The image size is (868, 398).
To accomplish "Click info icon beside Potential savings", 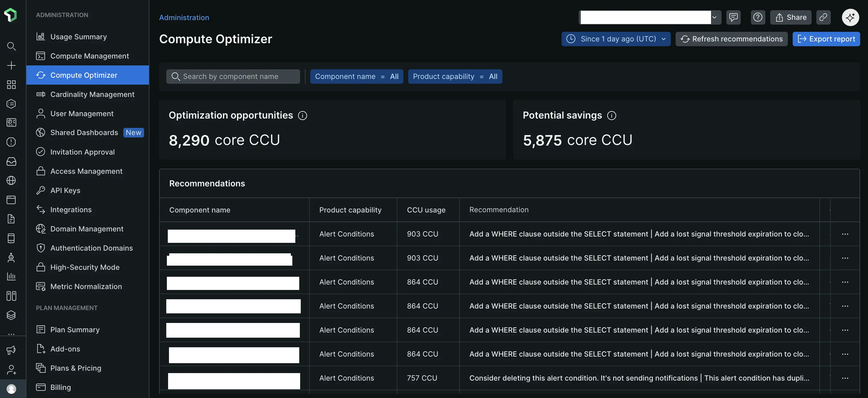I will [611, 116].
